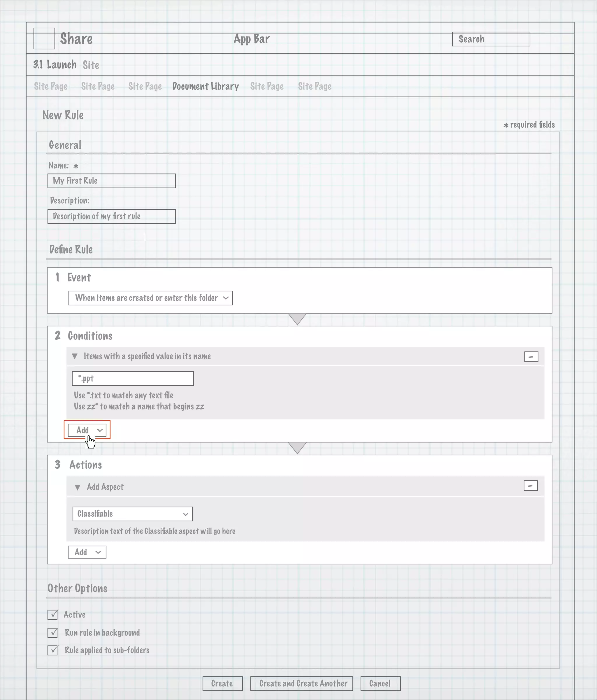Collapse the 'Items with a specified value' condition
The image size is (597, 700).
(x=75, y=356)
